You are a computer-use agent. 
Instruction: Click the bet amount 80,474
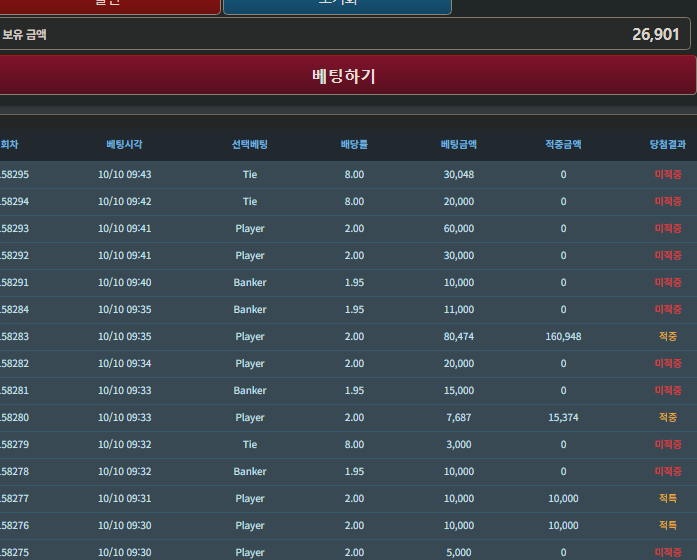[x=459, y=336]
